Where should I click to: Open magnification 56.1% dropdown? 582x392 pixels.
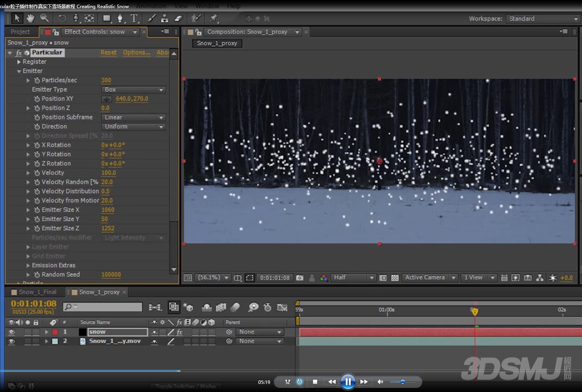pyautogui.click(x=213, y=278)
